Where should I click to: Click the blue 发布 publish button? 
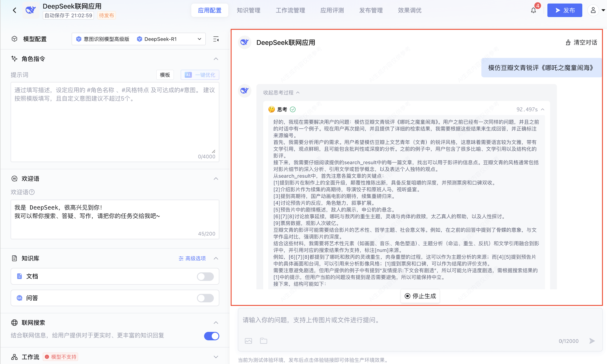[x=564, y=10]
